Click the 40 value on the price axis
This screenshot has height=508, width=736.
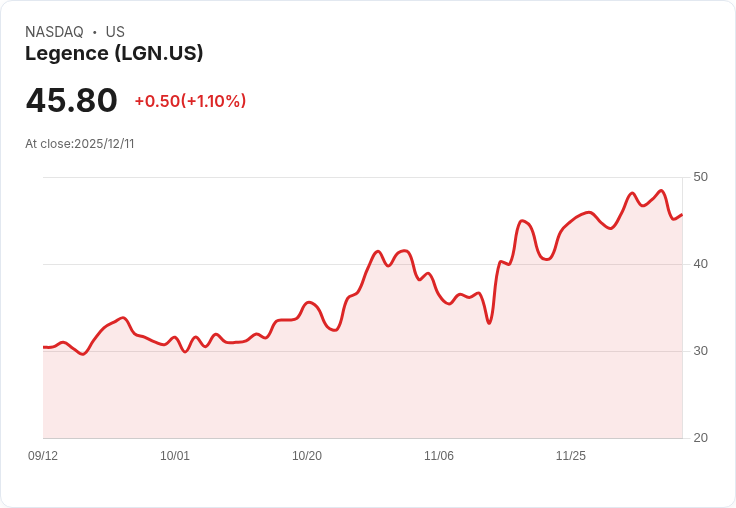[700, 264]
